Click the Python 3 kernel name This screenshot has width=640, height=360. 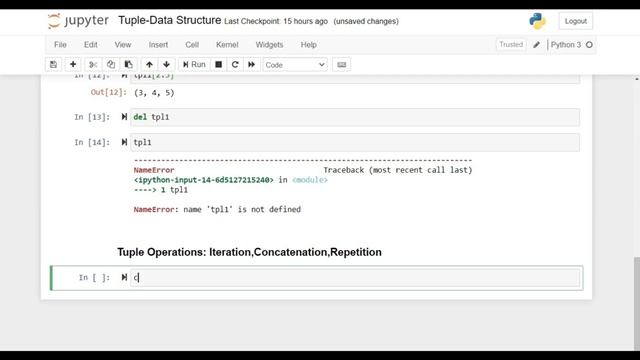(566, 45)
